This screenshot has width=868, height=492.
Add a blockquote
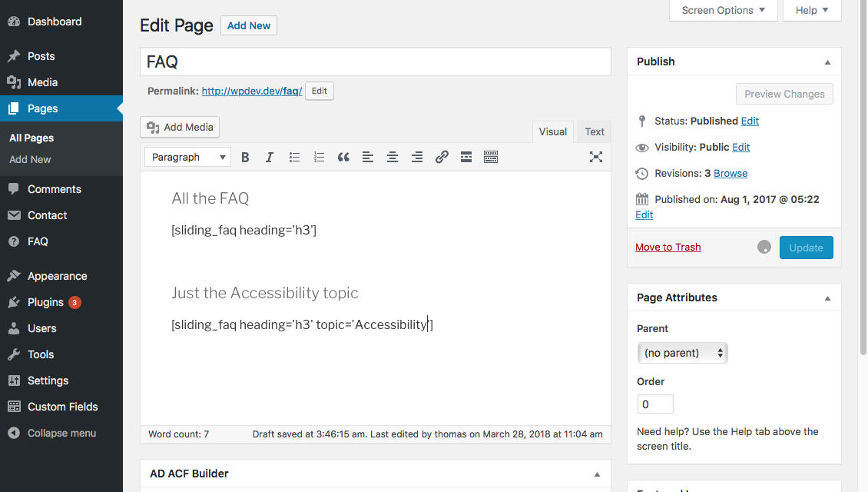click(343, 158)
